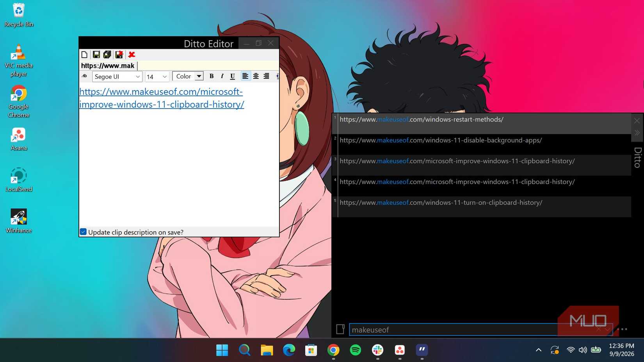Screen dimensions: 644x362
Task: Click the Color button in editor toolbar
Action: pos(183,76)
